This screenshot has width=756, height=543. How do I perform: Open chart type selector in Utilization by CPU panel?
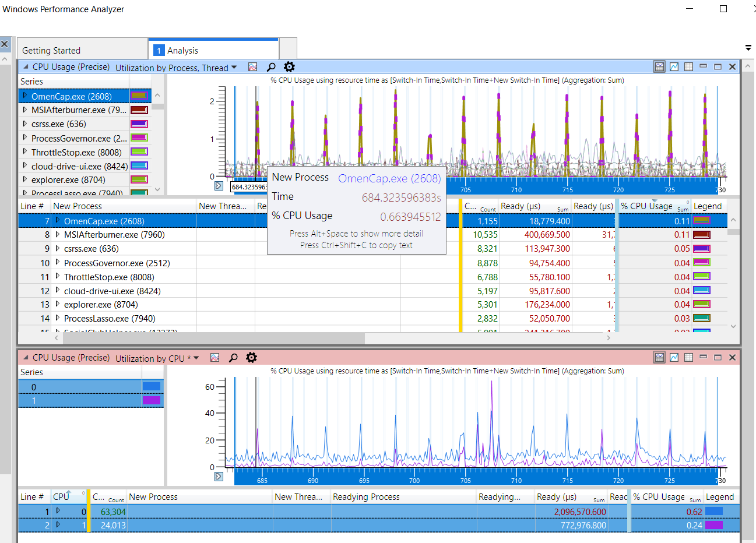(x=215, y=358)
